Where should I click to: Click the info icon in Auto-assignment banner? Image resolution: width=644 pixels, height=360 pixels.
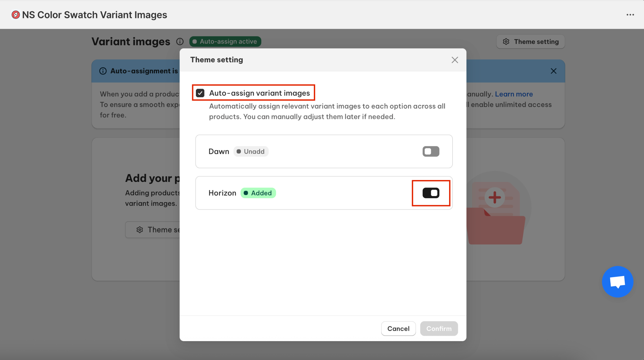coord(103,71)
